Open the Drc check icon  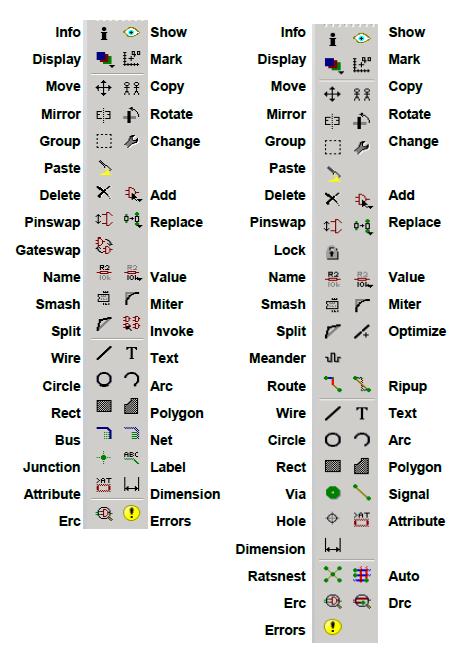(x=362, y=602)
